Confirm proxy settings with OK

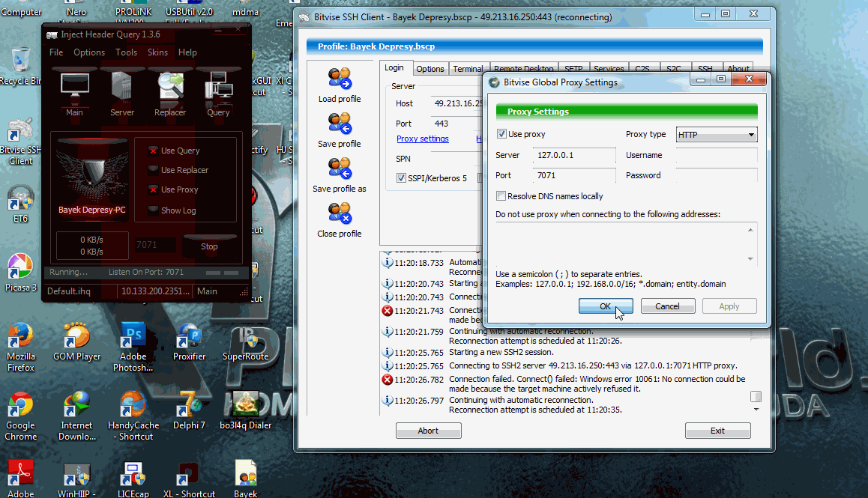[606, 306]
